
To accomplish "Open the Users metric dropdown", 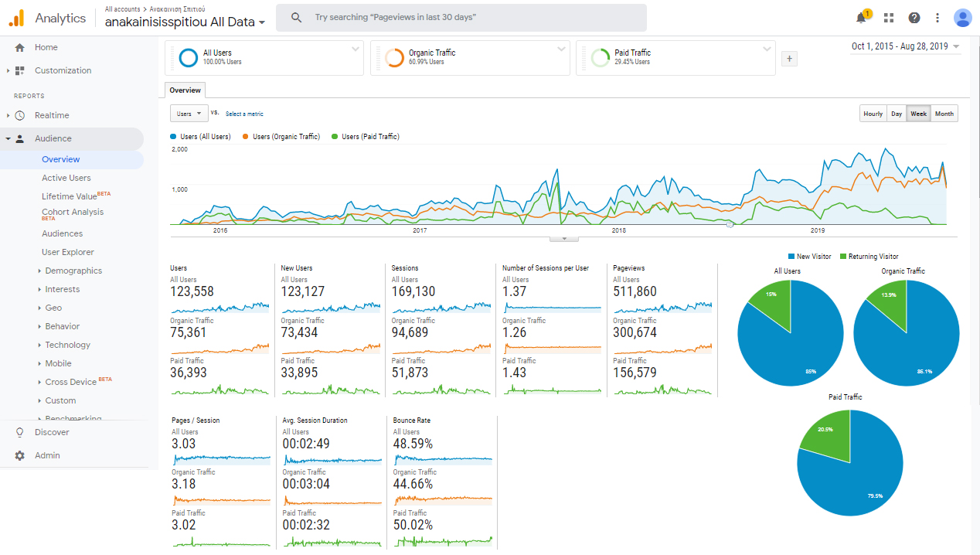I will (x=189, y=114).
